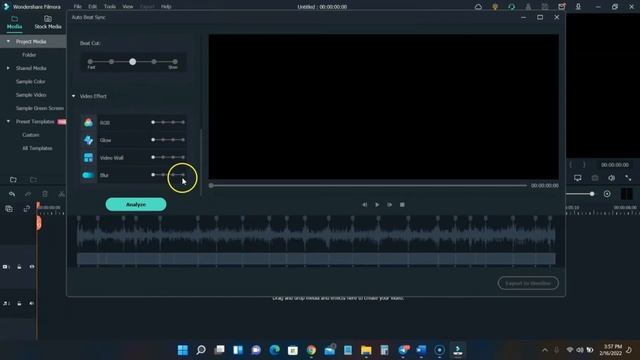Click the Blur effect icon
This screenshot has height=360, width=640.
pyautogui.click(x=88, y=175)
